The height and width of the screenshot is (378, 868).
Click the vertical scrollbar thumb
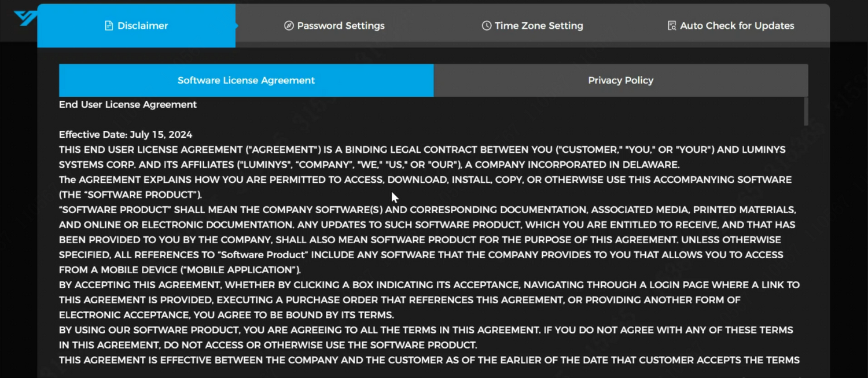pyautogui.click(x=805, y=111)
